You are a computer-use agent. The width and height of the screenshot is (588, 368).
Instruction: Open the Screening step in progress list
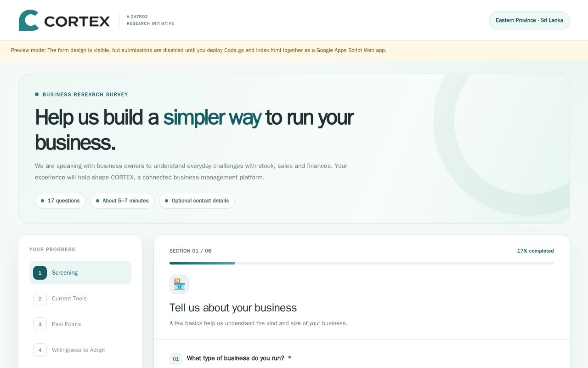pyautogui.click(x=80, y=273)
